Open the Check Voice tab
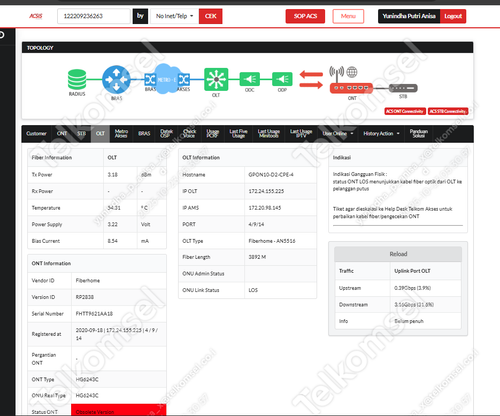The image size is (500, 416). coord(189,134)
